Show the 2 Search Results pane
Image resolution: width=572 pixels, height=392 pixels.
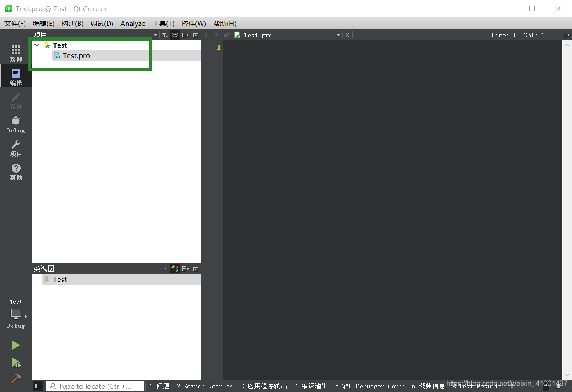click(205, 386)
